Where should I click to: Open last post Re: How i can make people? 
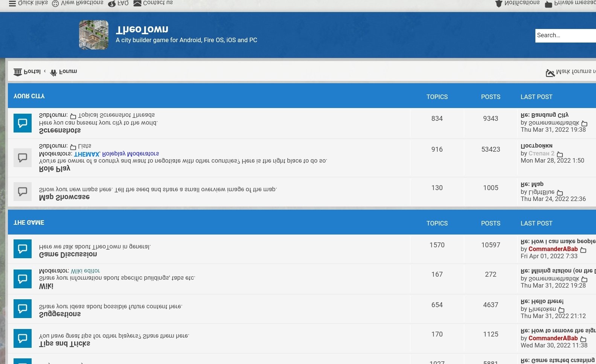click(x=558, y=241)
